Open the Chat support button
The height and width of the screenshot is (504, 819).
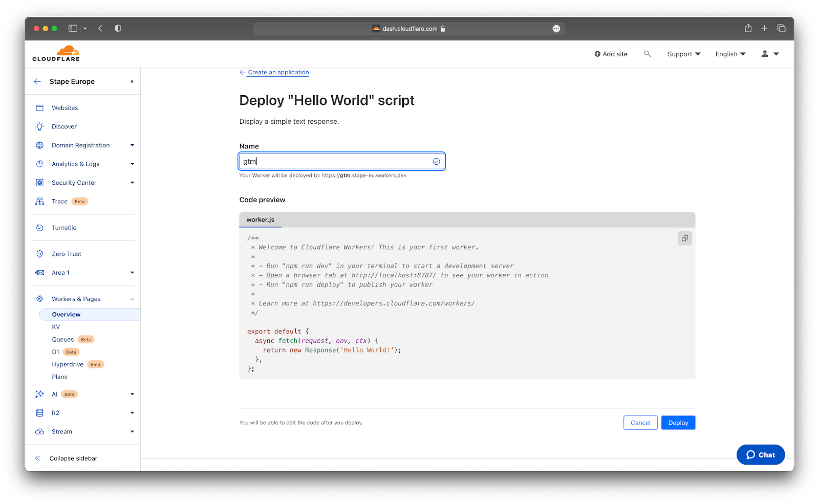tap(761, 455)
